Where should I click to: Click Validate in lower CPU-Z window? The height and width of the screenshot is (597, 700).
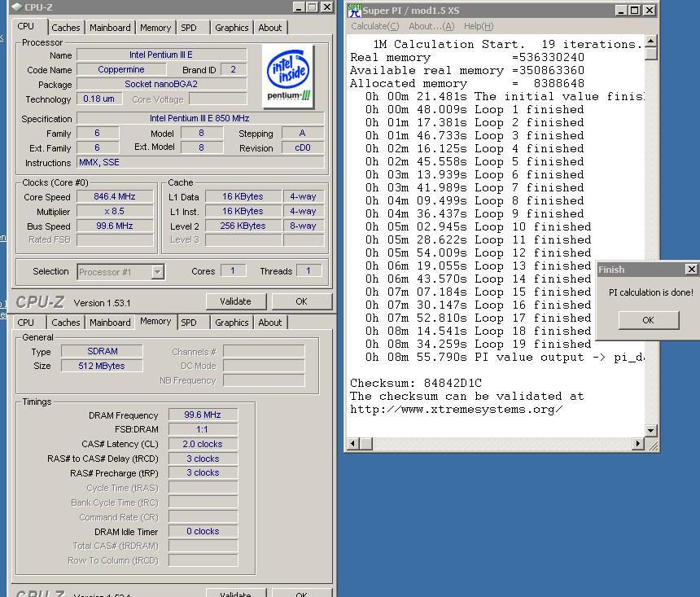click(x=236, y=594)
